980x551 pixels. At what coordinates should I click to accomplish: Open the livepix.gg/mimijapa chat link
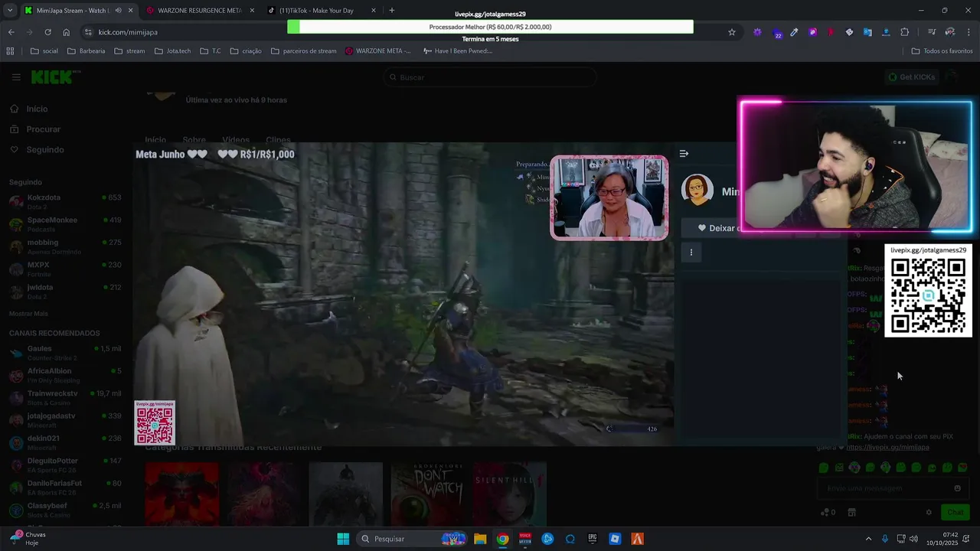pos(887,447)
